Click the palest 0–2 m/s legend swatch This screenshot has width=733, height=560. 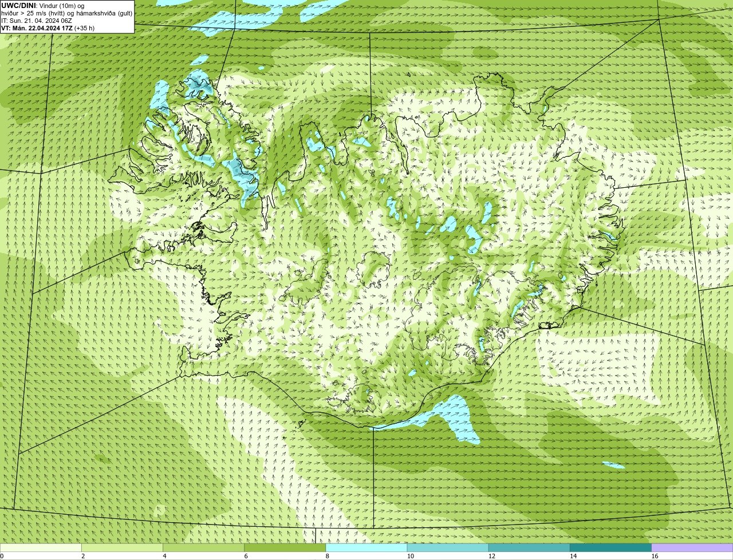[x=41, y=548]
